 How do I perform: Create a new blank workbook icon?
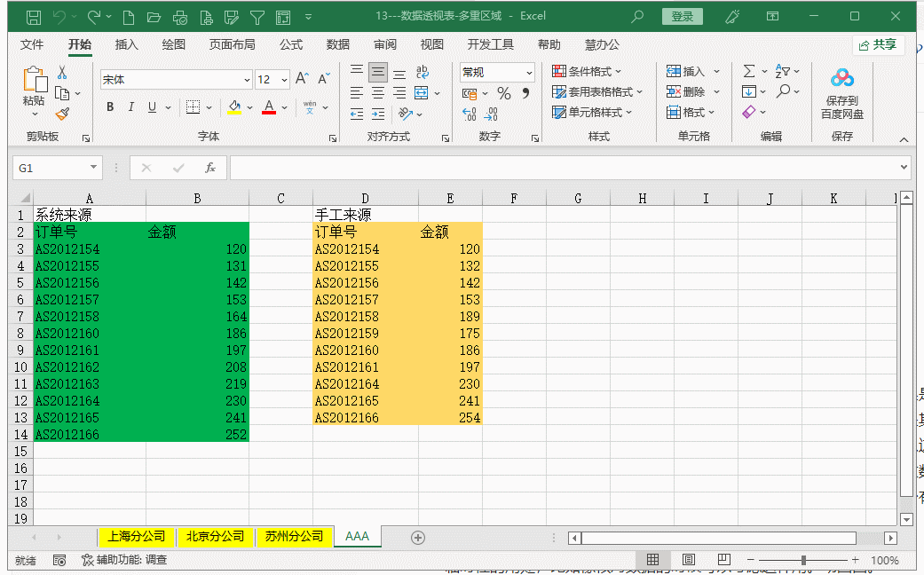(x=128, y=17)
